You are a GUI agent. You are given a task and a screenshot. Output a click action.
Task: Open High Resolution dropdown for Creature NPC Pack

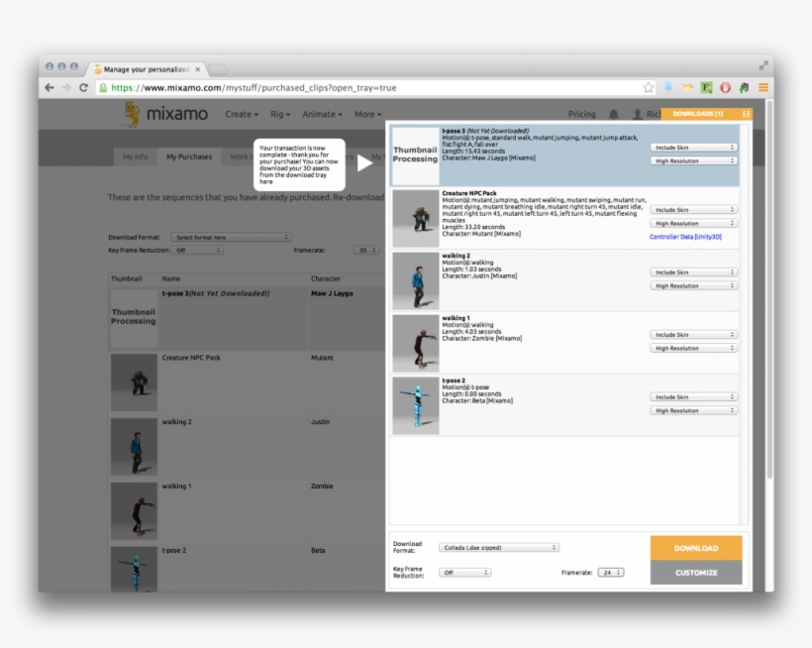[x=693, y=223]
